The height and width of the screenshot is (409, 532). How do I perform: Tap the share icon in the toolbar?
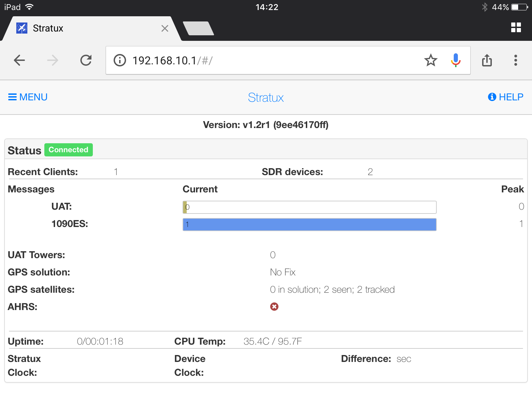(487, 60)
